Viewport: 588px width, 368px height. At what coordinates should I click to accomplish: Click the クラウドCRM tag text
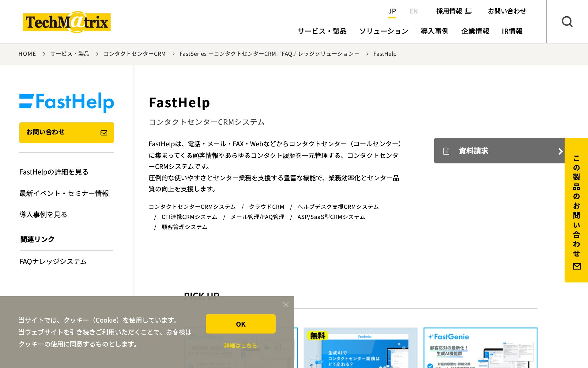(x=266, y=207)
